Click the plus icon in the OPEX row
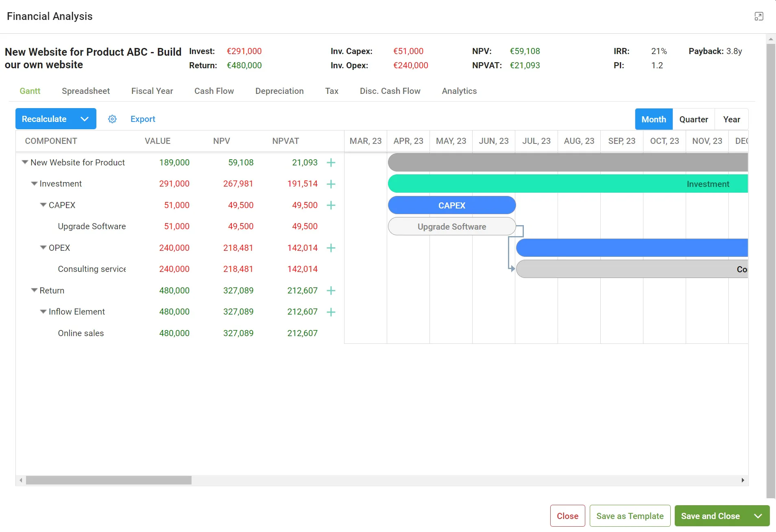Image resolution: width=776 pixels, height=532 pixels. click(x=331, y=248)
